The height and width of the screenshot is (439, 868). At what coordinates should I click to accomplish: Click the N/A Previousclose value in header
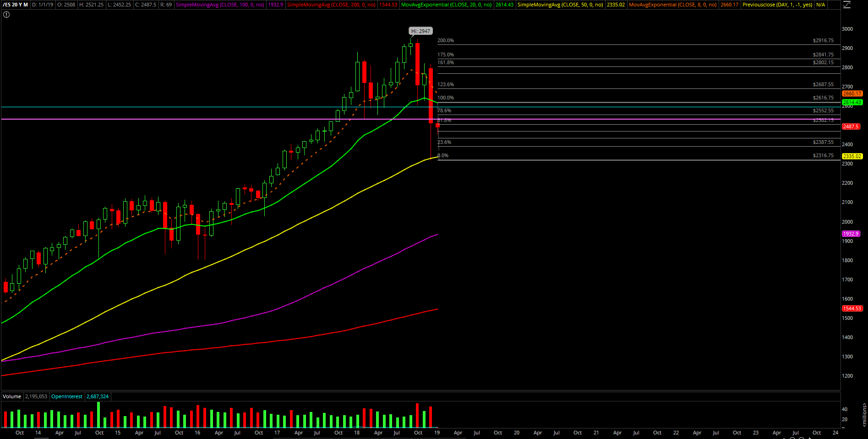click(x=820, y=5)
